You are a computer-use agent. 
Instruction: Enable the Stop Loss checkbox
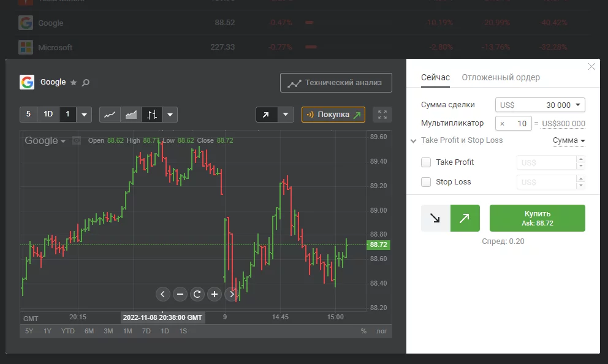tap(426, 182)
